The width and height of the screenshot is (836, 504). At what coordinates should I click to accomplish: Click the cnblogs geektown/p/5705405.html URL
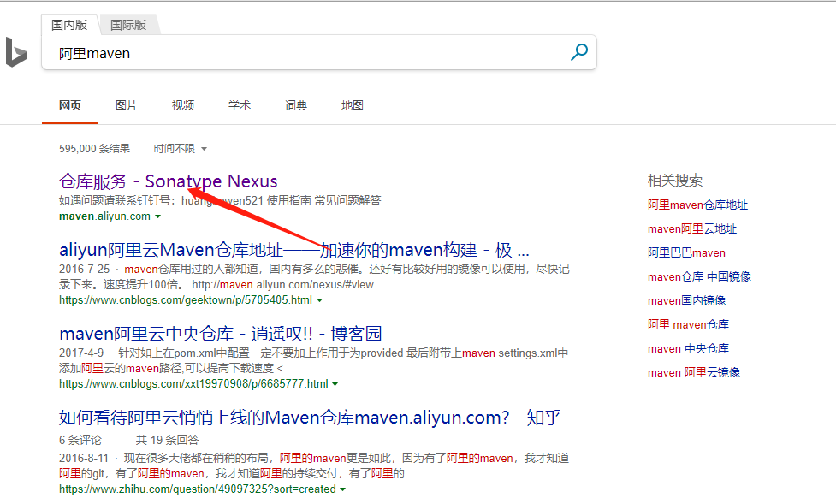tap(186, 299)
